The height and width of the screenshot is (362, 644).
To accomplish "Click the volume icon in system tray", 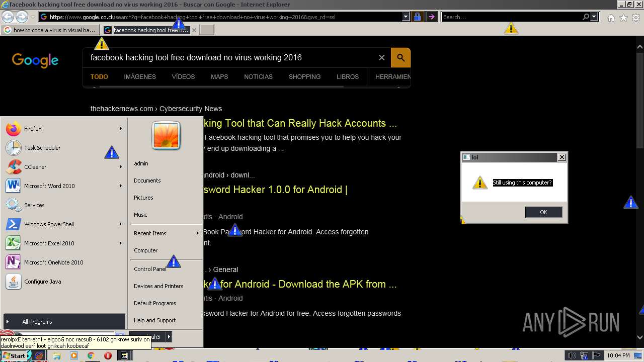I will (572, 355).
